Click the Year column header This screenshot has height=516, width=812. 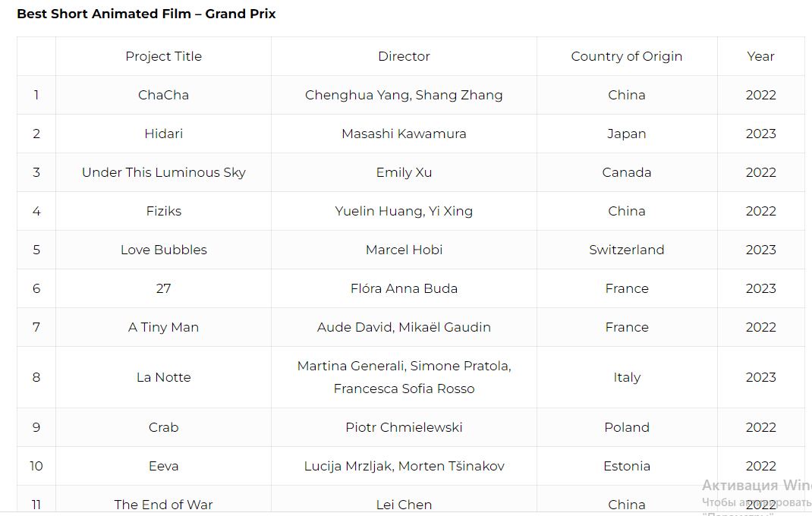coord(760,56)
